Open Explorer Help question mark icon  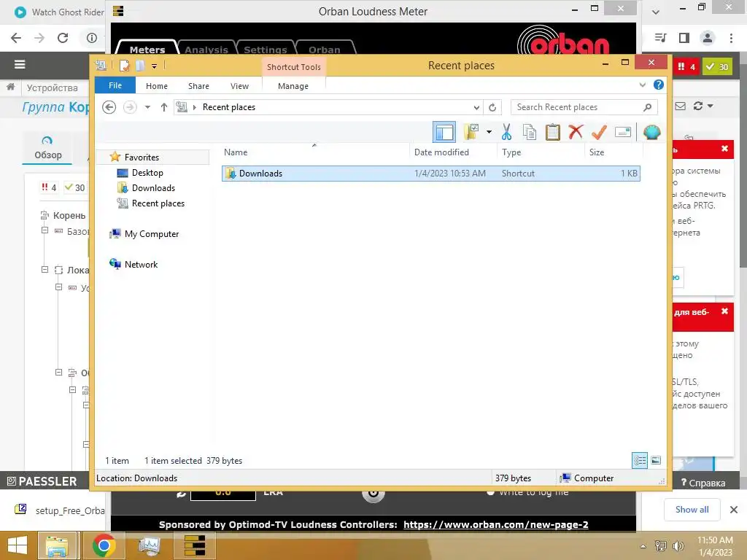click(x=659, y=85)
